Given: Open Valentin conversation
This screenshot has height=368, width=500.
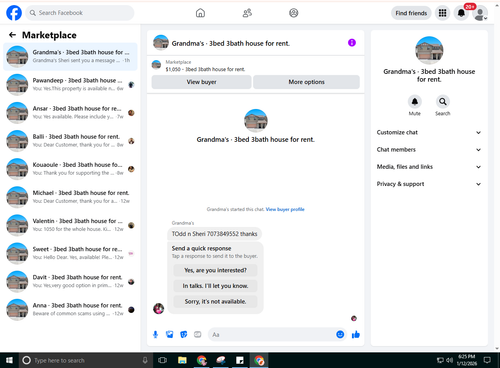Looking at the screenshot, I should tap(70, 225).
